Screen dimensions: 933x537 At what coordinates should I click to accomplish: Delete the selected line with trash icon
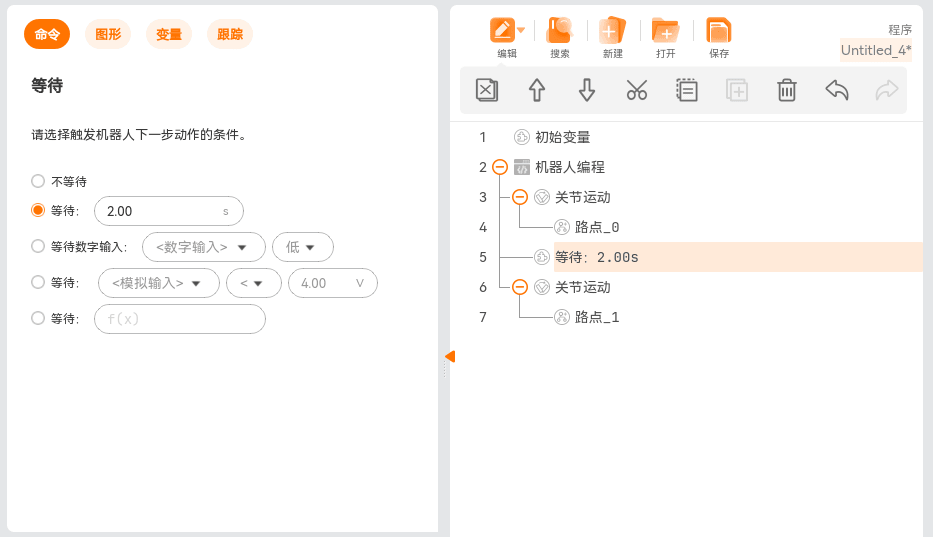tap(787, 90)
